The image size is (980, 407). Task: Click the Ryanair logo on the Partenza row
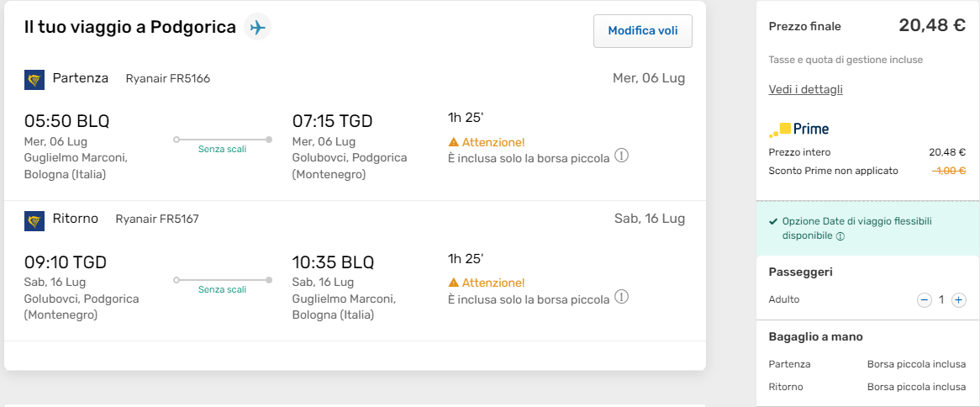pos(34,80)
